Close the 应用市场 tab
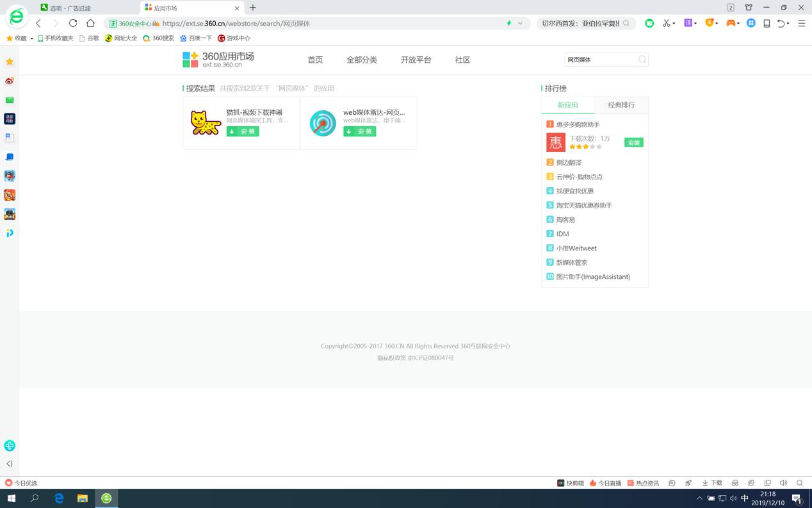Screen dimensions: 812x508 pos(238,8)
